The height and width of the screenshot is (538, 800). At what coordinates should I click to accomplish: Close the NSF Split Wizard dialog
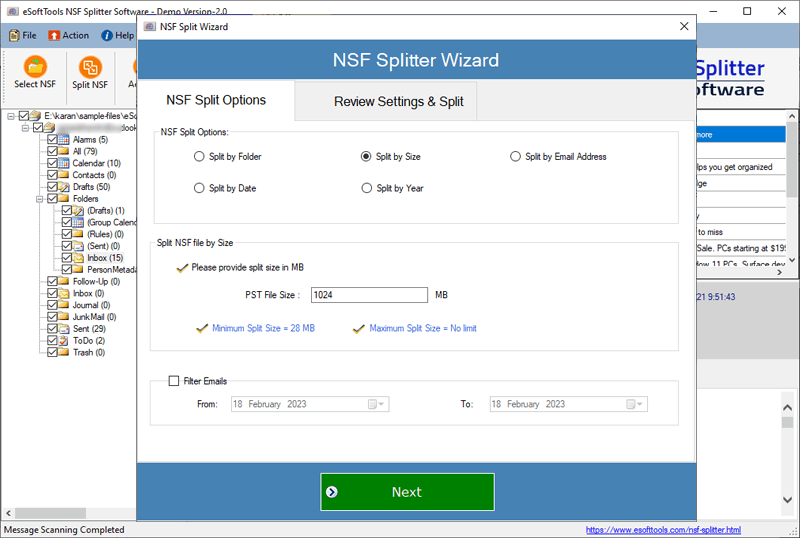684,26
